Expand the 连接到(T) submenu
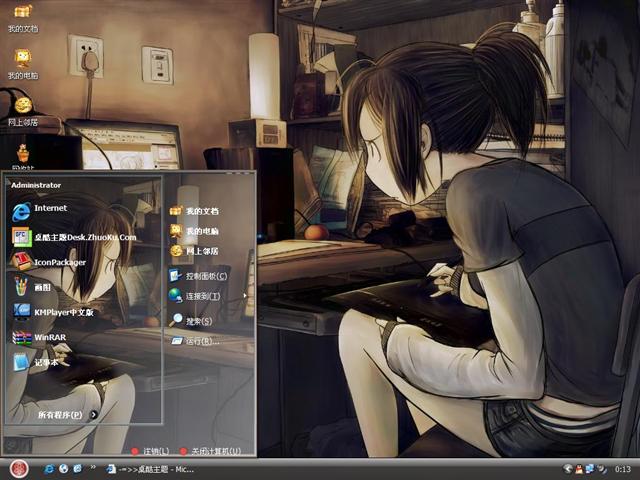 [208, 296]
